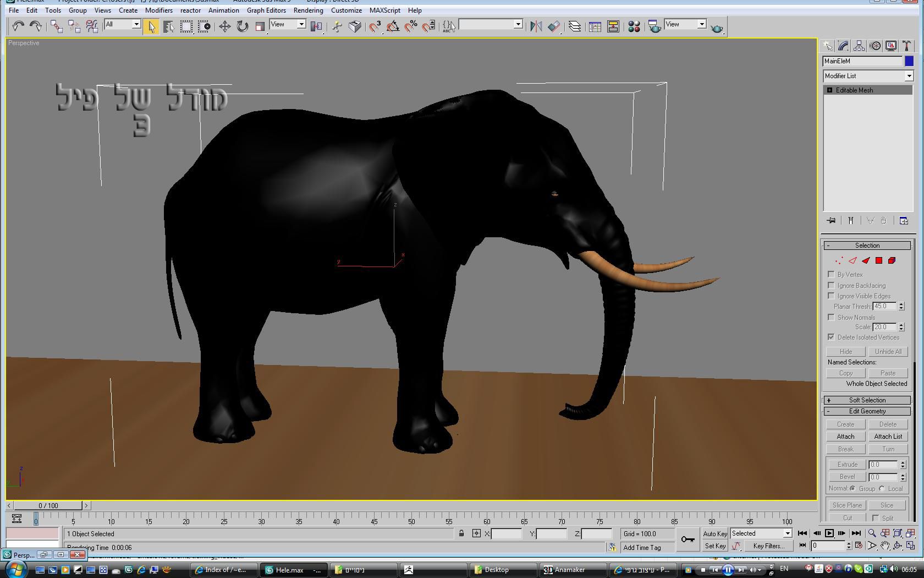Click the Set Key button
The height and width of the screenshot is (578, 924).
pyautogui.click(x=715, y=546)
